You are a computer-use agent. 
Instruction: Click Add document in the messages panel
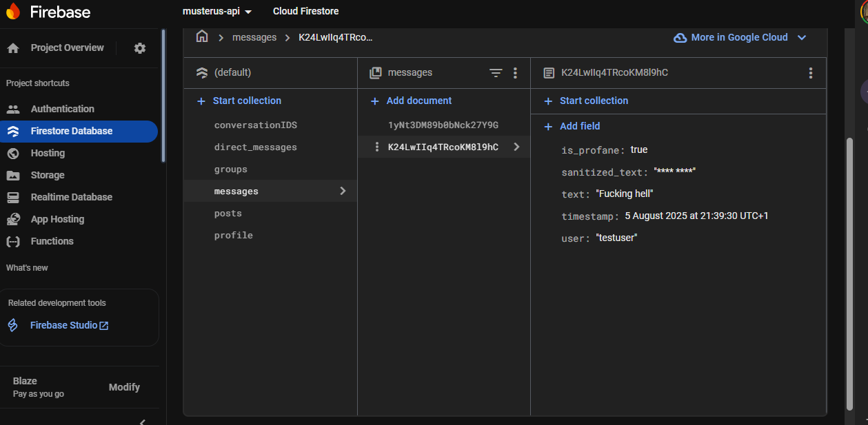coord(411,101)
